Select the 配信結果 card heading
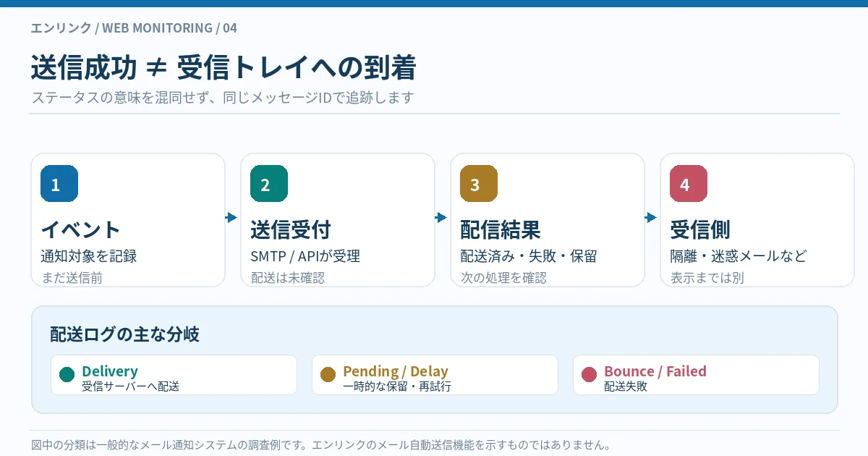This screenshot has width=868, height=456. (501, 230)
